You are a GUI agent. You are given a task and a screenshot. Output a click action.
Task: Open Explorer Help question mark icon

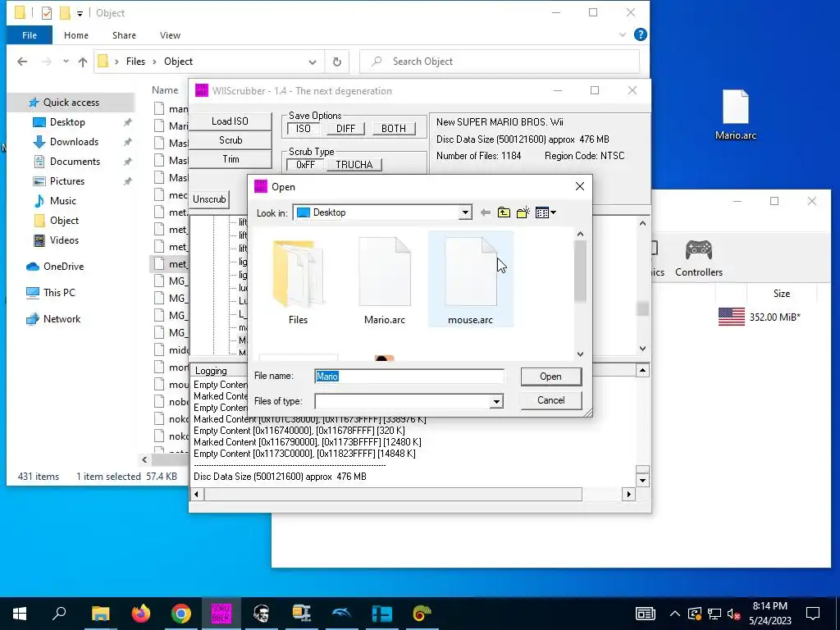[x=640, y=34]
